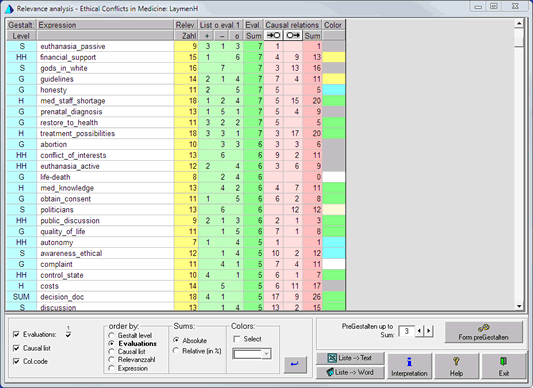
Task: Click the Relev. column header
Action: pos(186,25)
